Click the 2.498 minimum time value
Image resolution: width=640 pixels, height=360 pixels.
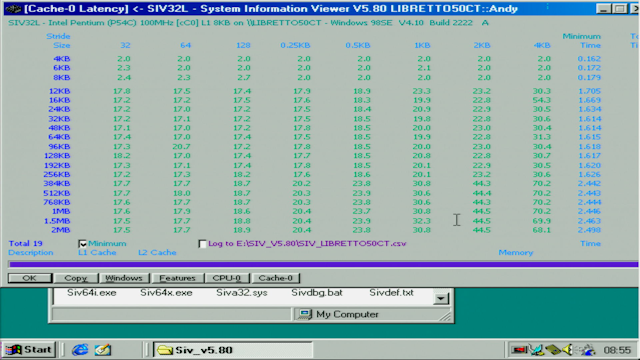[x=589, y=230]
